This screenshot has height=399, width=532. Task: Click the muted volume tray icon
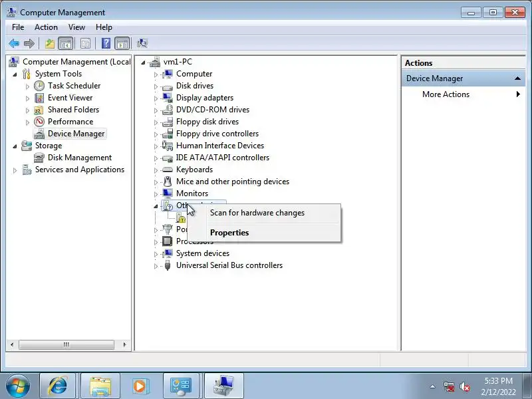[x=464, y=387]
